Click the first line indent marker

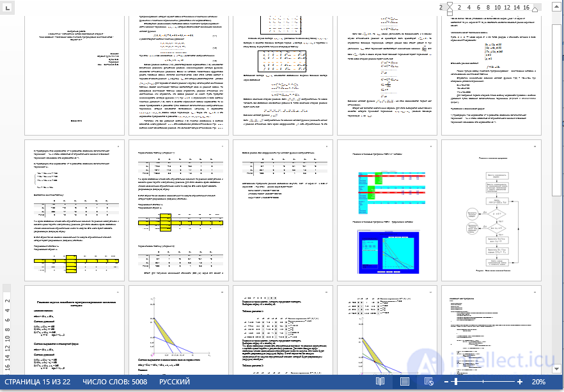click(450, 4)
